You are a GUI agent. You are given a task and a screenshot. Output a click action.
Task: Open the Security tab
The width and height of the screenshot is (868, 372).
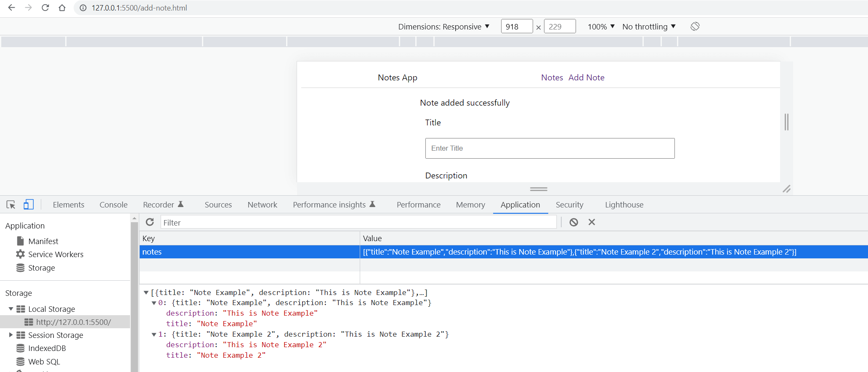[570, 205]
